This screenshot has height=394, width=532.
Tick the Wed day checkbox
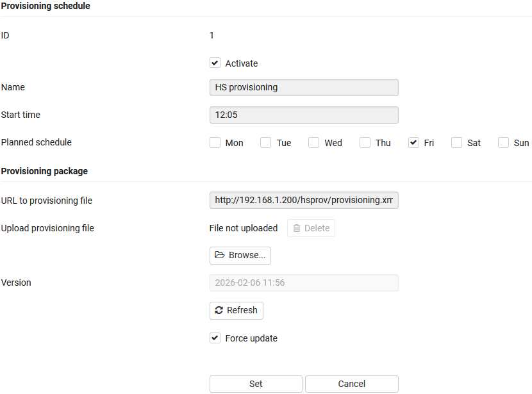tap(314, 143)
